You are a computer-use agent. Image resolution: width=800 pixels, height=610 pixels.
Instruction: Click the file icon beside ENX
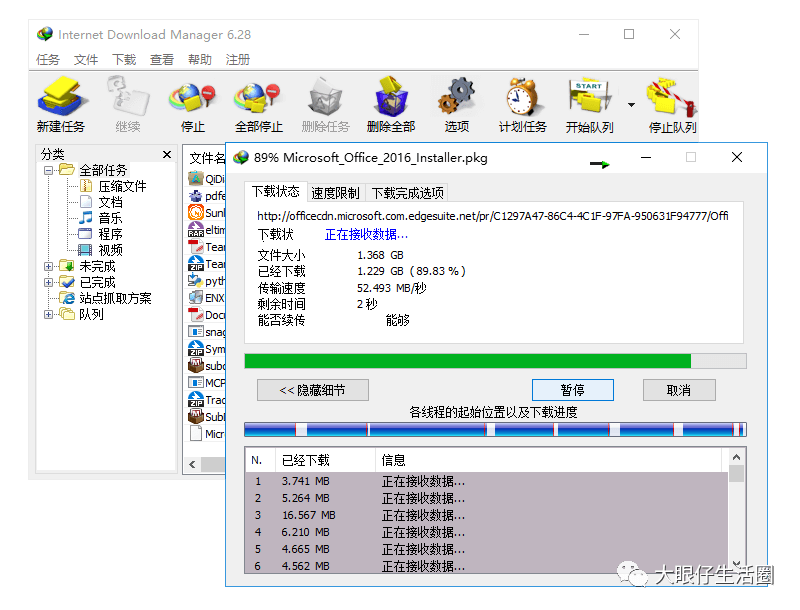click(x=196, y=297)
